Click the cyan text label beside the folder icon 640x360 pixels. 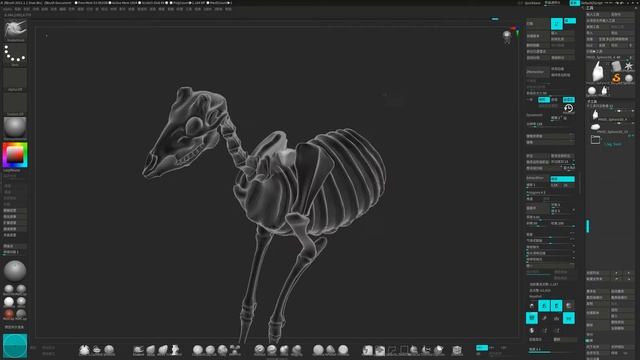[x=613, y=144]
